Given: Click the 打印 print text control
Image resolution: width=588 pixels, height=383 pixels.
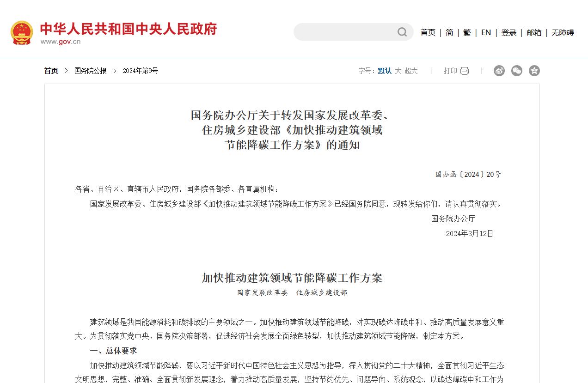Looking at the screenshot, I should (x=451, y=71).
